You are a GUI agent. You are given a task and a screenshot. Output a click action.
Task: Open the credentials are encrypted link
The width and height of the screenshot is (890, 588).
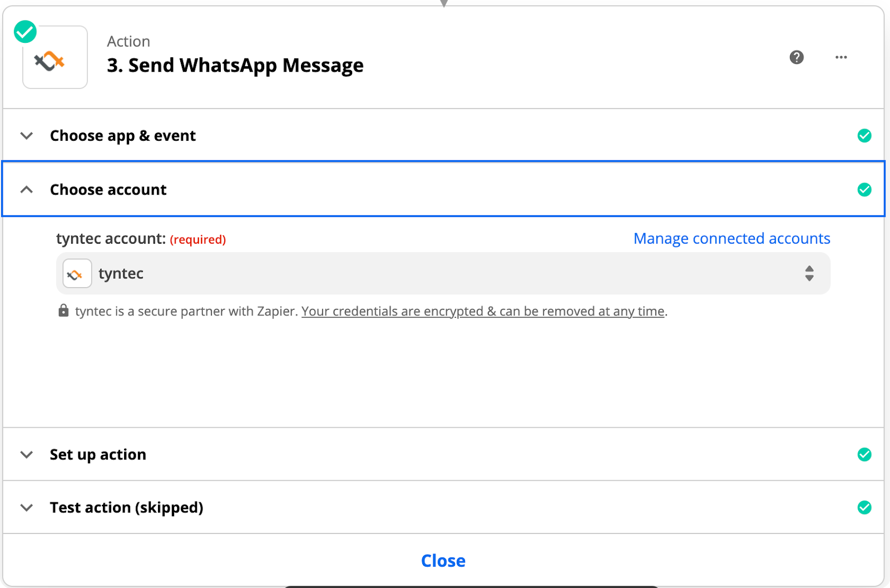click(483, 312)
